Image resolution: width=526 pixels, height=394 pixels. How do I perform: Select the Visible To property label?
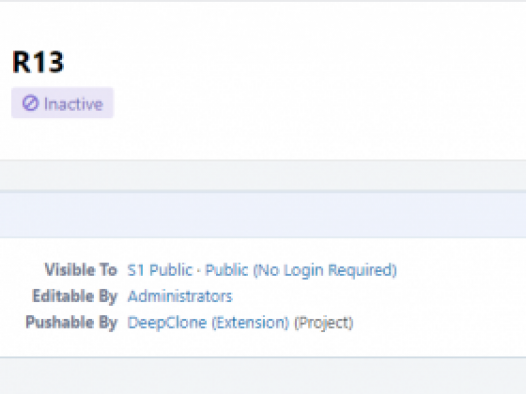click(x=81, y=270)
